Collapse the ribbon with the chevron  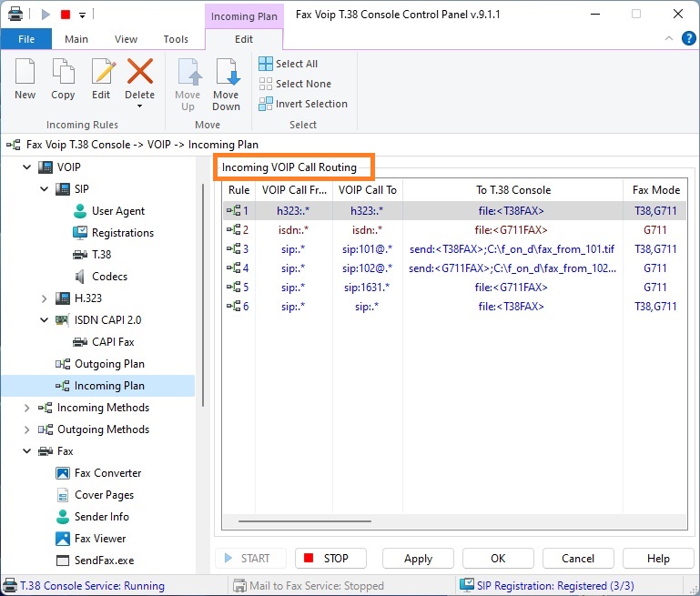click(669, 38)
